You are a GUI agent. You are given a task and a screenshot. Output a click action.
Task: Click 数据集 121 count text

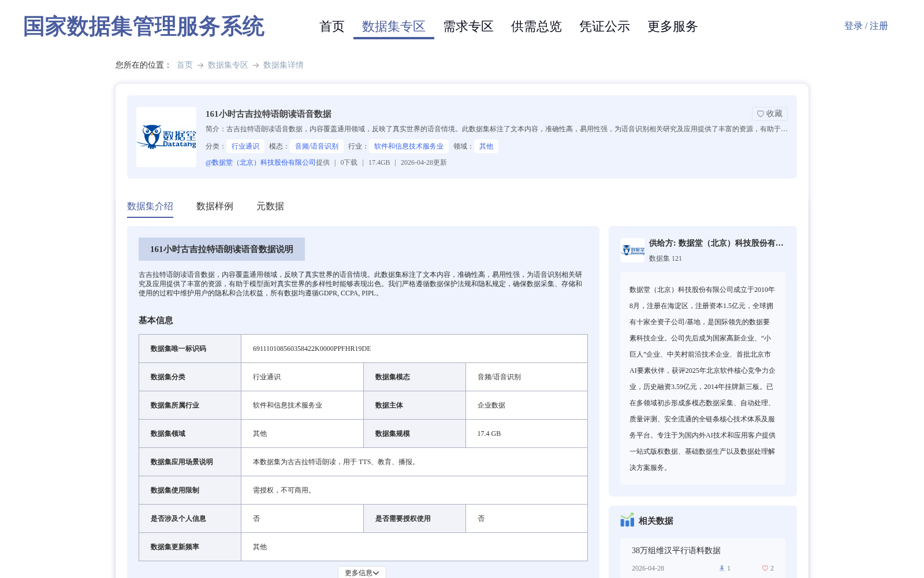click(x=665, y=258)
